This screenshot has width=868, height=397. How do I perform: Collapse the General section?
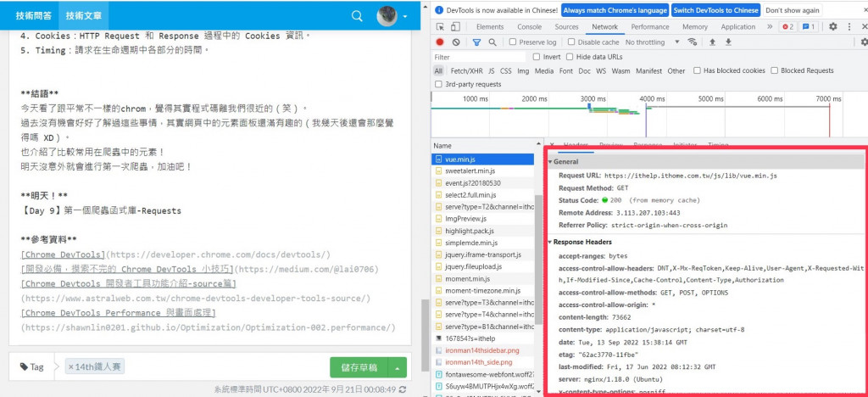[x=550, y=162]
